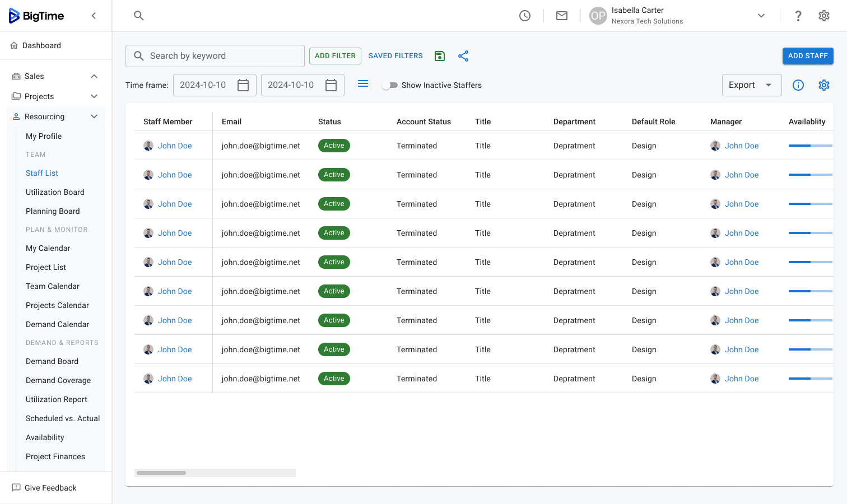Toggle Show Inactive Staffers switch

390,85
